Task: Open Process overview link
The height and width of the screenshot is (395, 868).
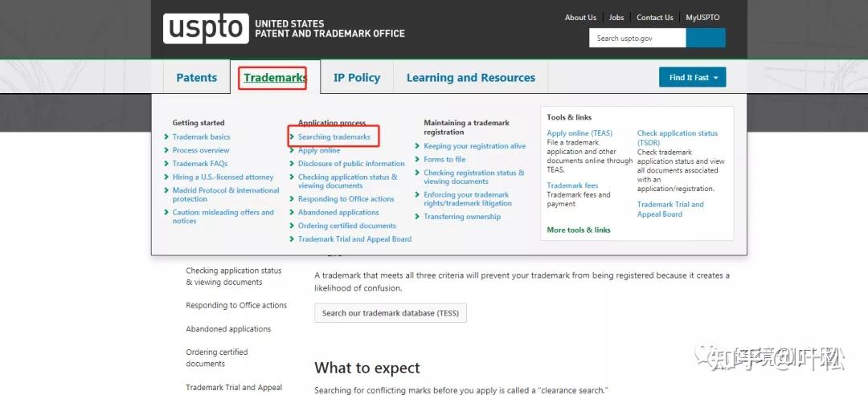Action: 200,150
